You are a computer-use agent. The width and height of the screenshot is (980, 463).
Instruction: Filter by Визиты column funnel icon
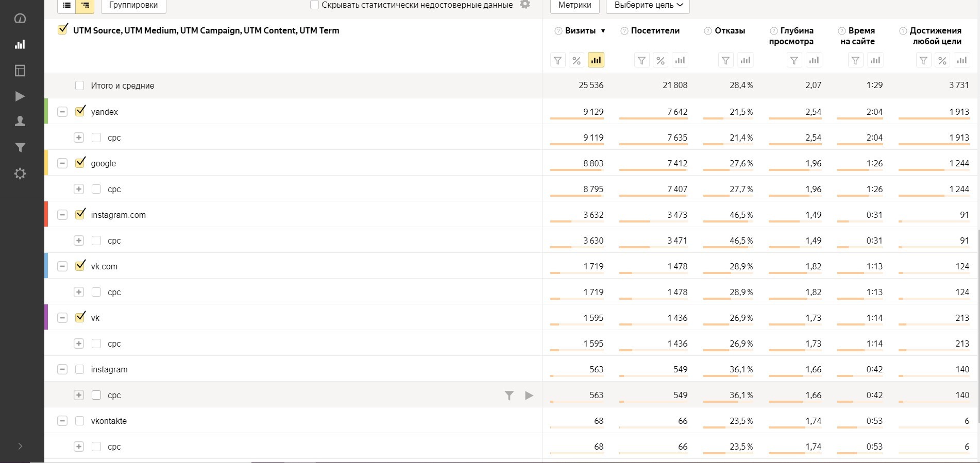557,60
